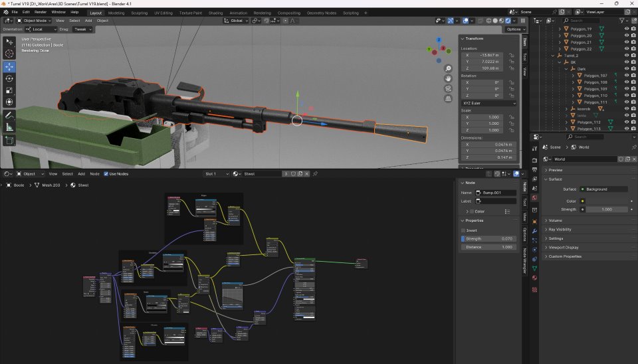Toggle the Invert checkbox in Bump properties

click(x=463, y=230)
